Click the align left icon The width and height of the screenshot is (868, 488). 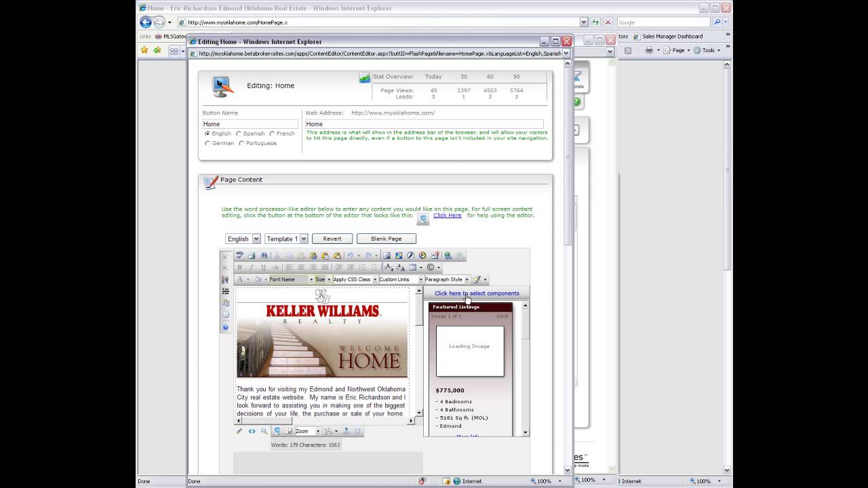point(289,267)
